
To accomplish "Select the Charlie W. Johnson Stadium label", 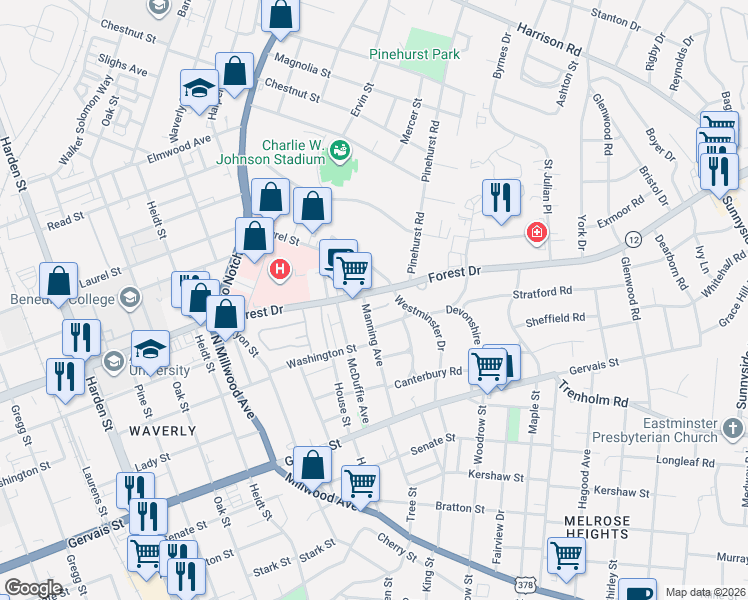I will (x=270, y=152).
